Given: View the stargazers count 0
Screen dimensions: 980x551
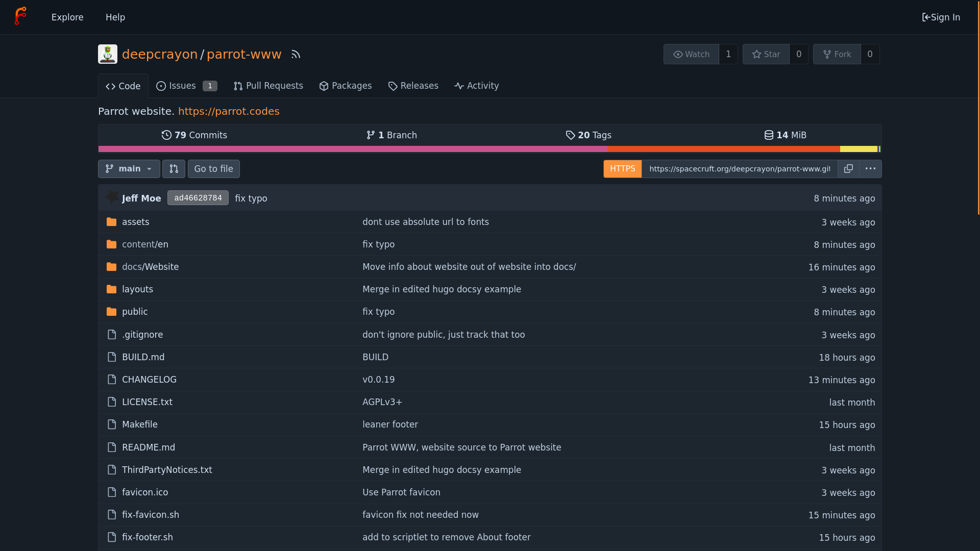Looking at the screenshot, I should (799, 54).
